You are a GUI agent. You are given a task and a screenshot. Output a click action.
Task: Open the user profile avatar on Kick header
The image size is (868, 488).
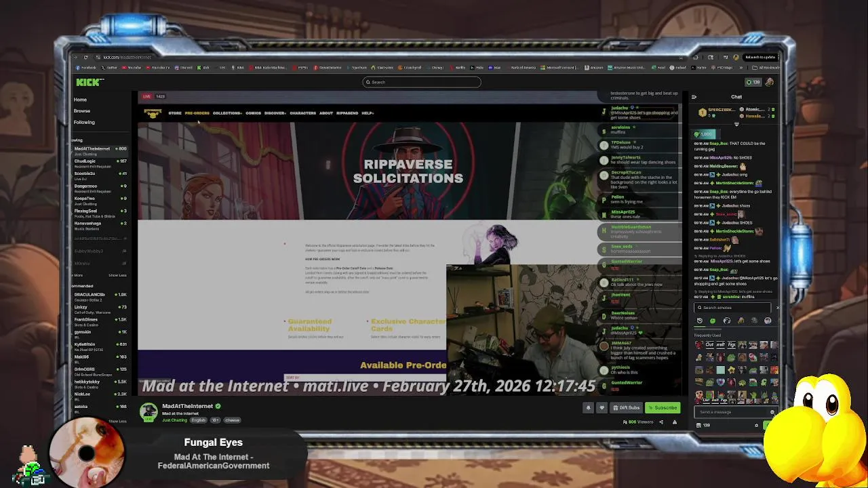pyautogui.click(x=769, y=82)
